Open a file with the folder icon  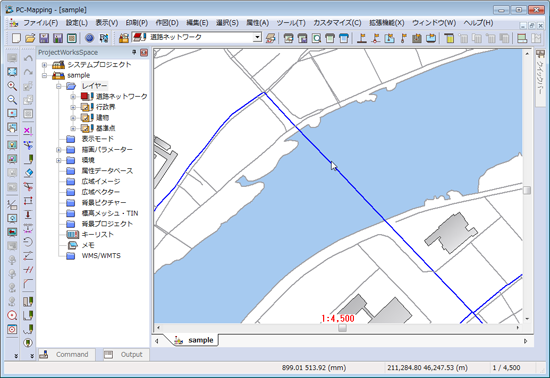coord(30,38)
